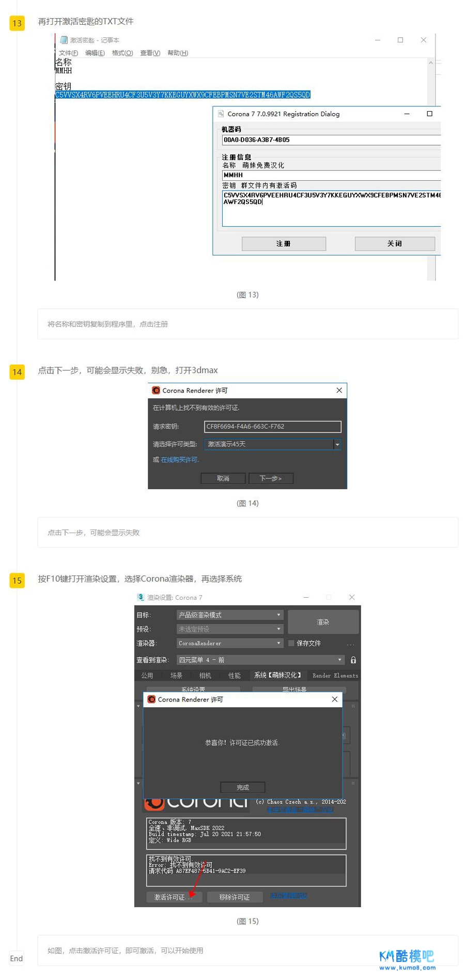
Task: Open the 格式(O) menu in Notepad
Action: [x=122, y=53]
